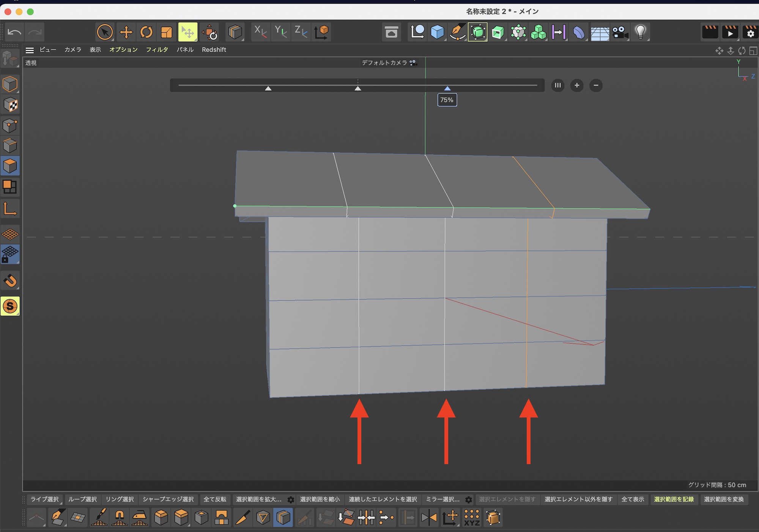Open the フィルタ menu
This screenshot has height=532, width=759.
pyautogui.click(x=157, y=50)
